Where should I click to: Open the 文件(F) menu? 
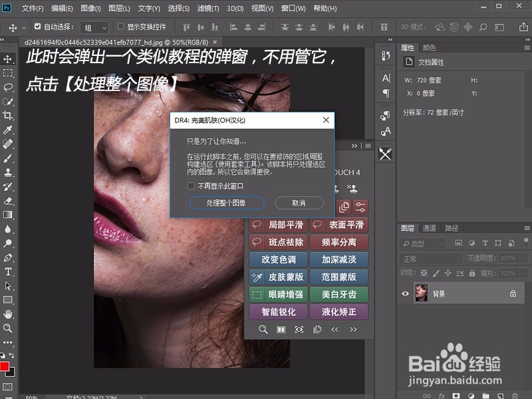point(33,9)
